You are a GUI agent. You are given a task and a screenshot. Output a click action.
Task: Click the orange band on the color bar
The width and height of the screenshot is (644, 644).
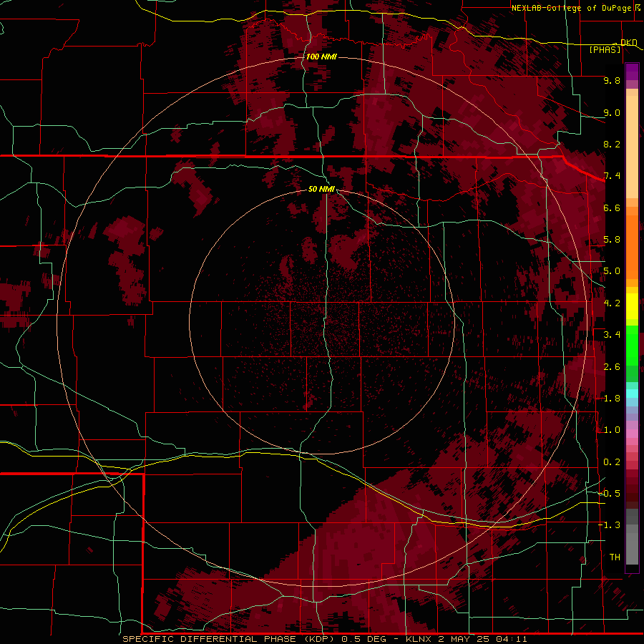632,246
